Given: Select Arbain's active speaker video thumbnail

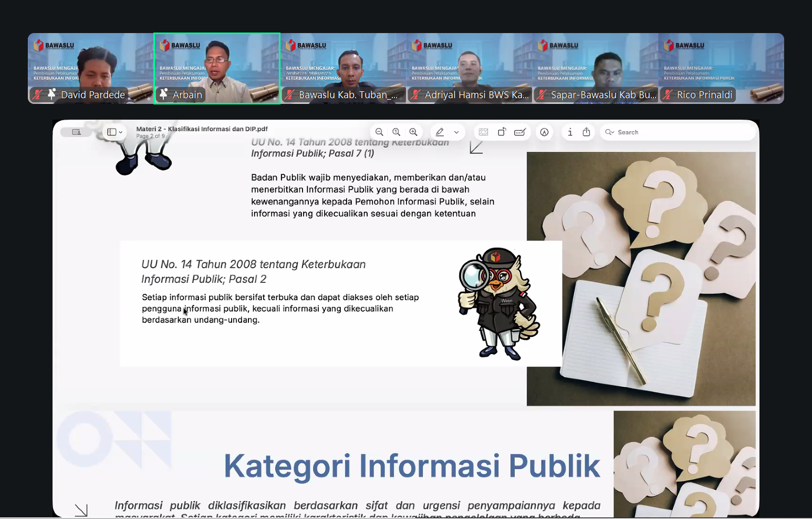Looking at the screenshot, I should [x=217, y=68].
